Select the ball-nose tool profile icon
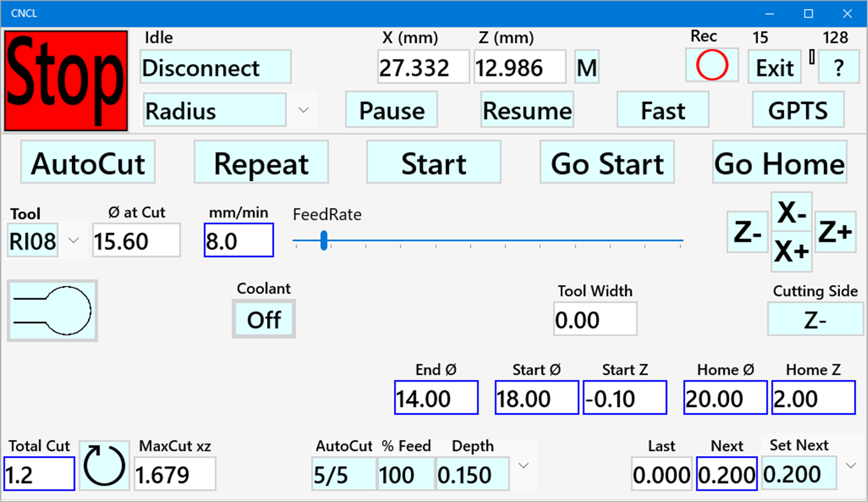 pos(52,310)
